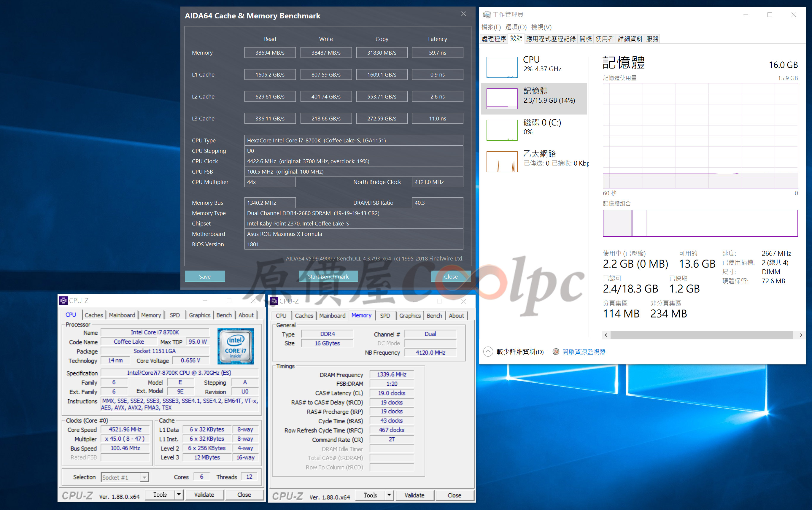Screen dimensions: 812x510
Task: Click the memory composition (記憶體組合) bar
Action: (x=700, y=223)
